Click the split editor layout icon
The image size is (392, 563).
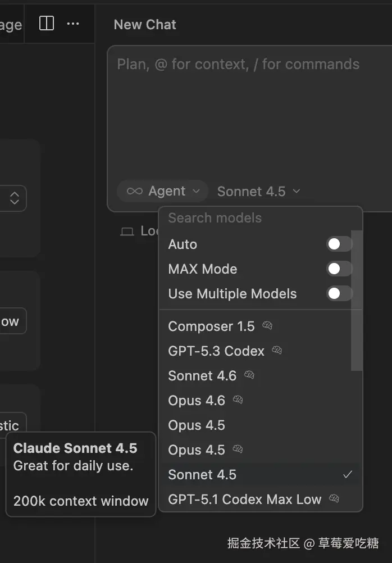pos(47,24)
